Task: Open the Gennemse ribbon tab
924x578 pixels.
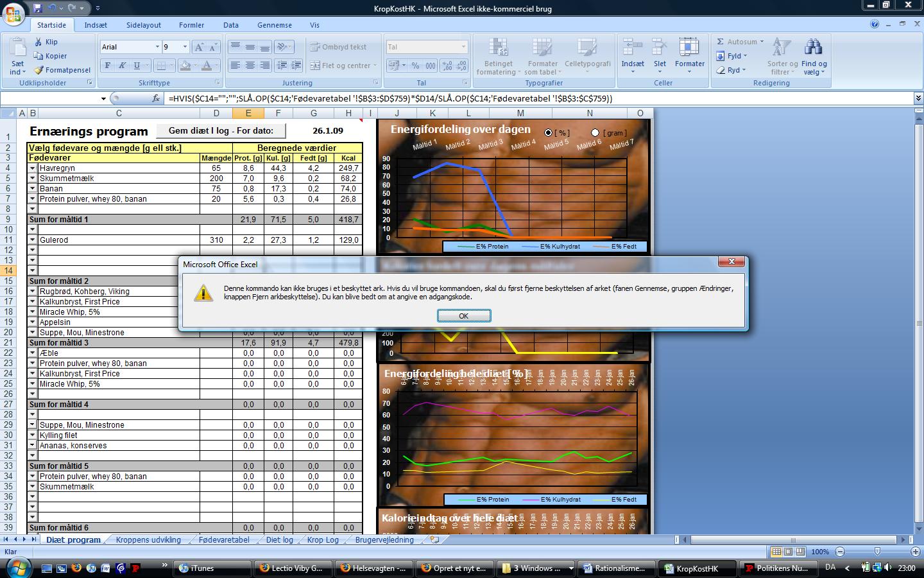Action: pos(275,25)
